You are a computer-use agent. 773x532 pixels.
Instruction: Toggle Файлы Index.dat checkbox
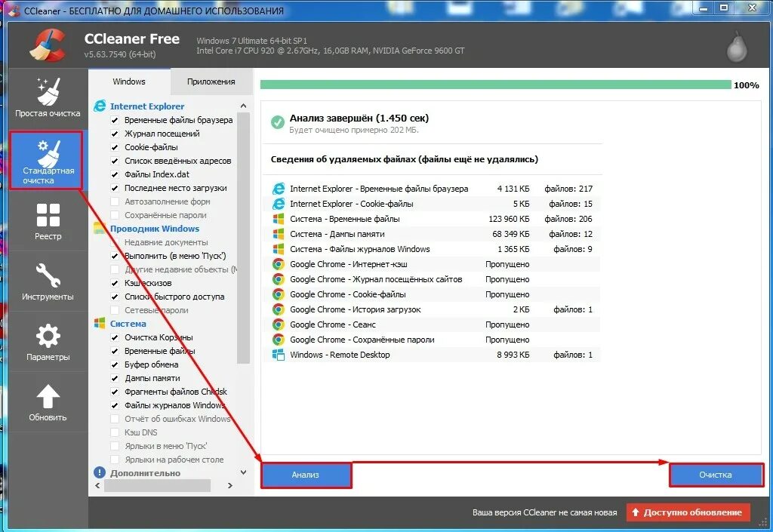coord(115,174)
